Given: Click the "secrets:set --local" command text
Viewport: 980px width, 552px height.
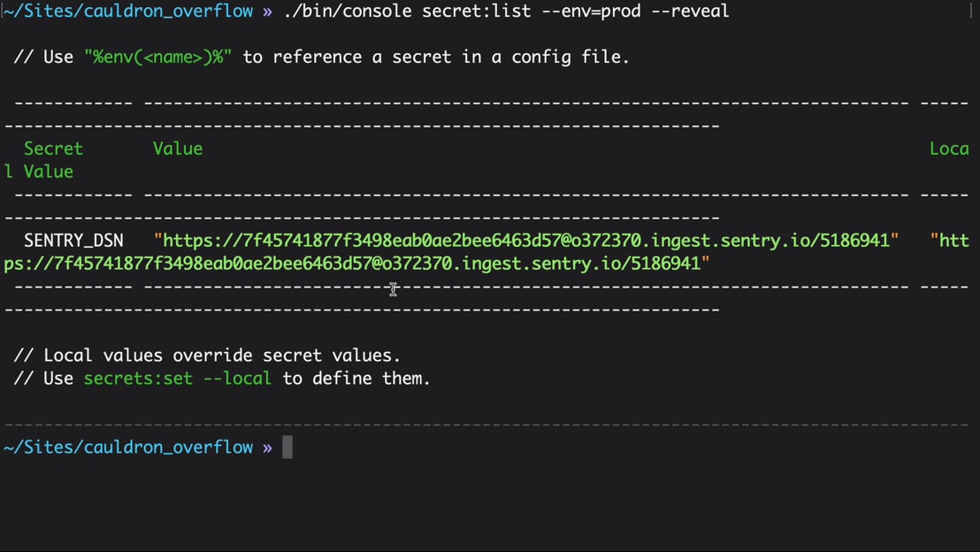Looking at the screenshot, I should [x=178, y=379].
